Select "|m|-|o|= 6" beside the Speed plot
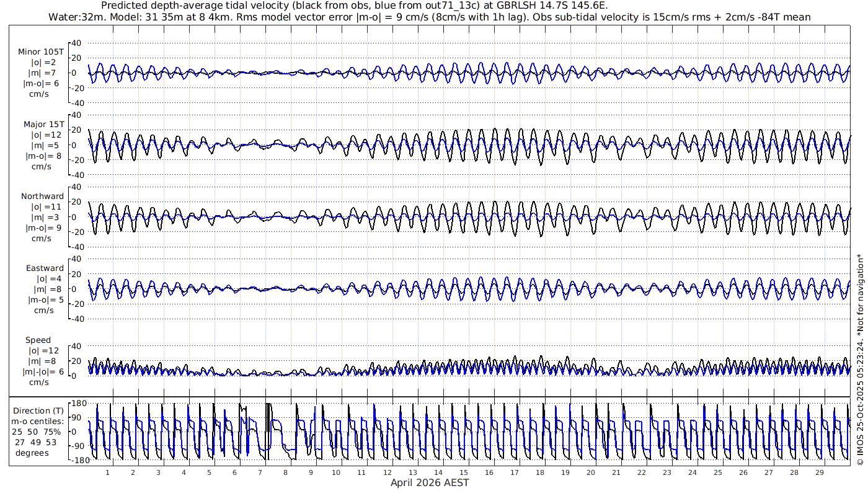868x496 pixels. point(43,372)
